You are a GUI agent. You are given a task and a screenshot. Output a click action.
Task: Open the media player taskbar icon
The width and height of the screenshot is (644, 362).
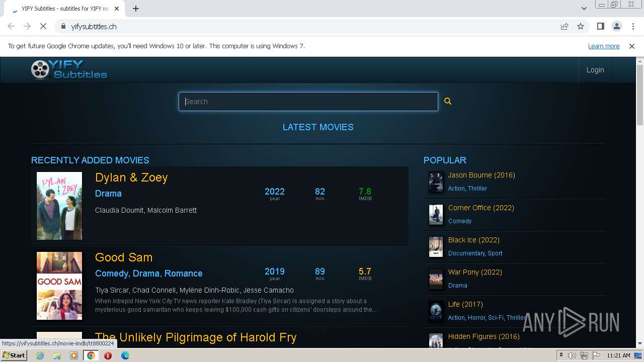click(74, 355)
